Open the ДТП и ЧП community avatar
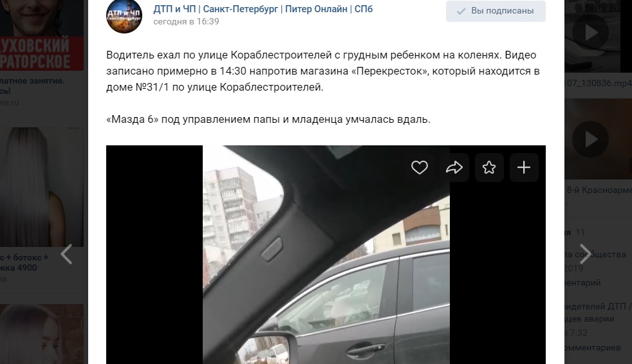The height and width of the screenshot is (364, 632). coord(124,15)
